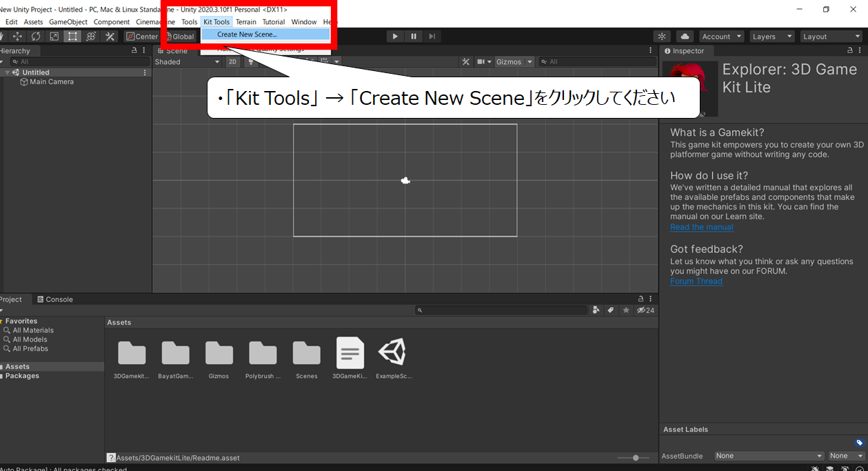868x471 pixels.
Task: Open the Account dropdown
Action: click(x=722, y=37)
